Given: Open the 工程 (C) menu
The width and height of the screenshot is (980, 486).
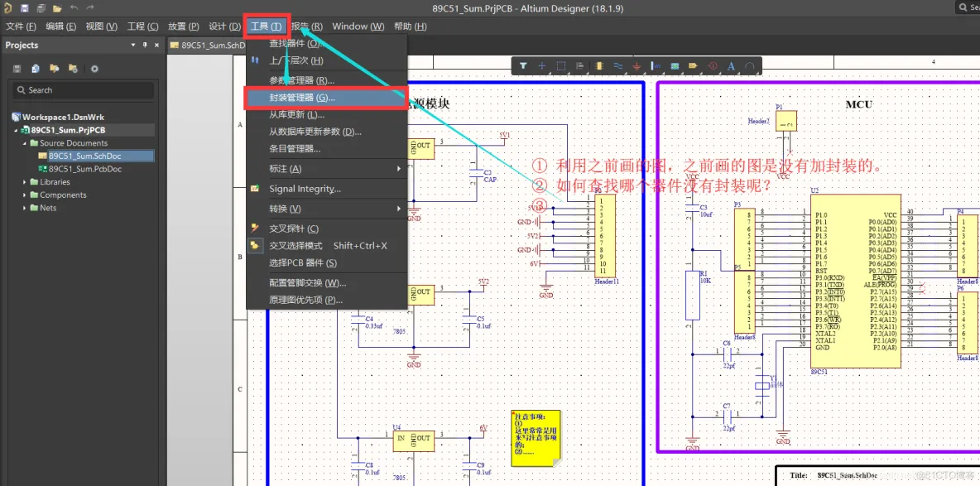Looking at the screenshot, I should coord(142,26).
